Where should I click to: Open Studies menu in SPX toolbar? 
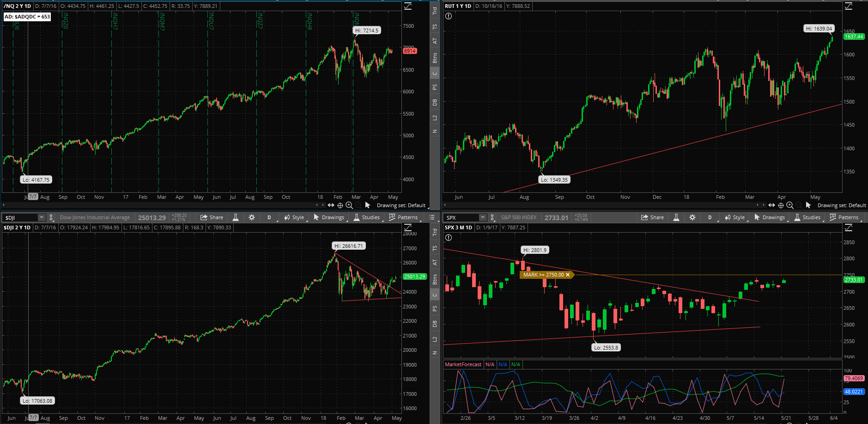[x=807, y=217]
